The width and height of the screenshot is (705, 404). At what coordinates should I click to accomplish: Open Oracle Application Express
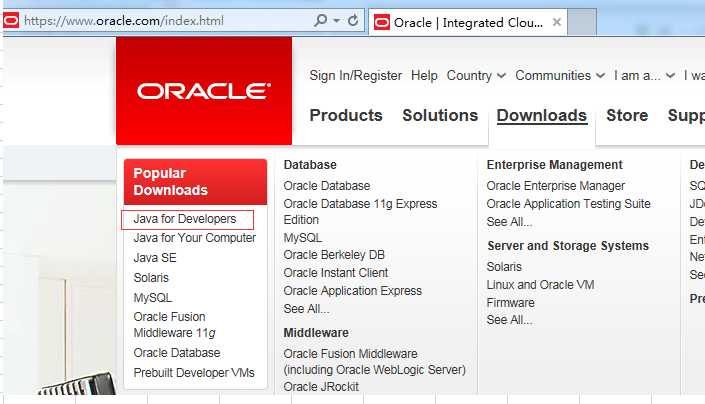(x=352, y=291)
